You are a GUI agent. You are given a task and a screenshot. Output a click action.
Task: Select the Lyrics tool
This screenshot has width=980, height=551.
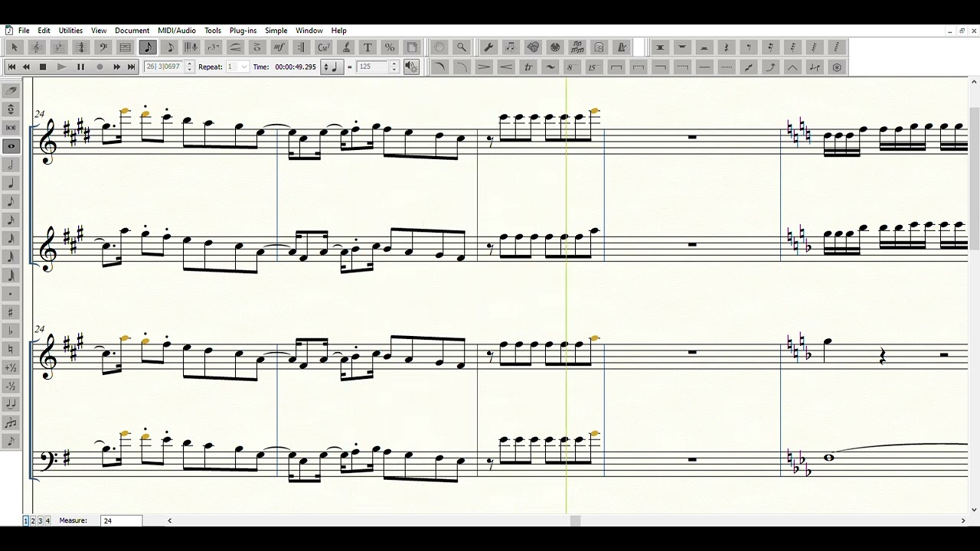pyautogui.click(x=346, y=47)
